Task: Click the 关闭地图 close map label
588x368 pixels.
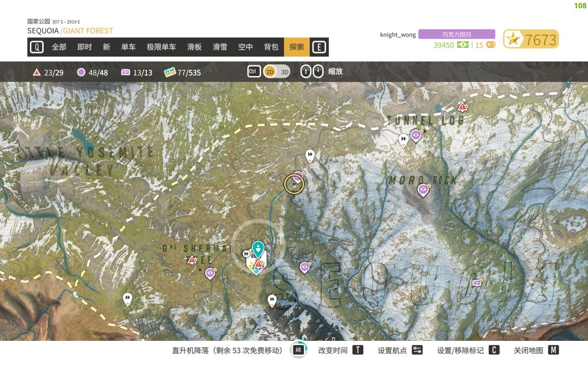Action: pos(528,351)
